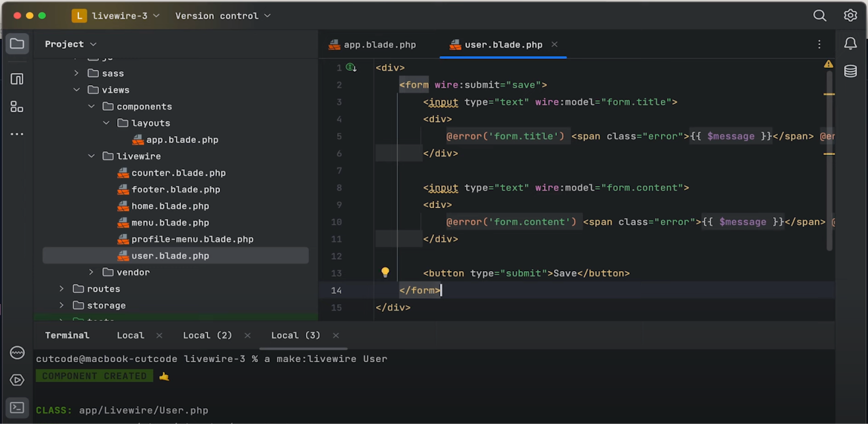Open editor tabs options three-dot menu

click(x=819, y=44)
